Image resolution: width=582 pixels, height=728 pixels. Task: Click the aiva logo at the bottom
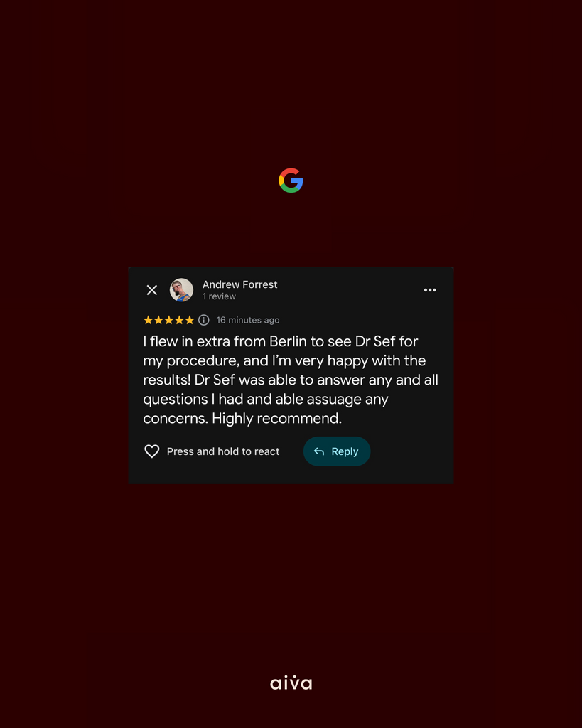tap(291, 682)
